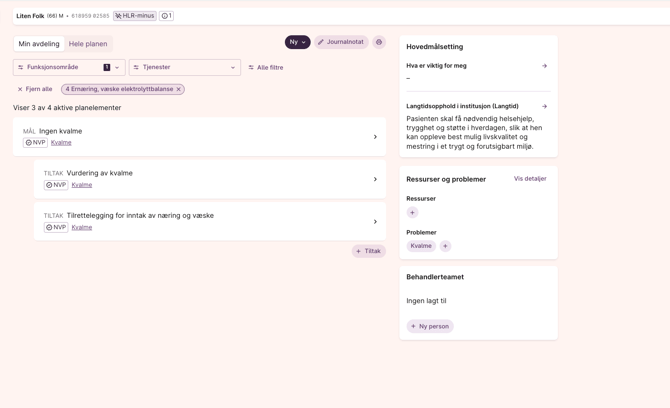Click Vis detaljer link in Ressurser og problemer

(x=530, y=179)
